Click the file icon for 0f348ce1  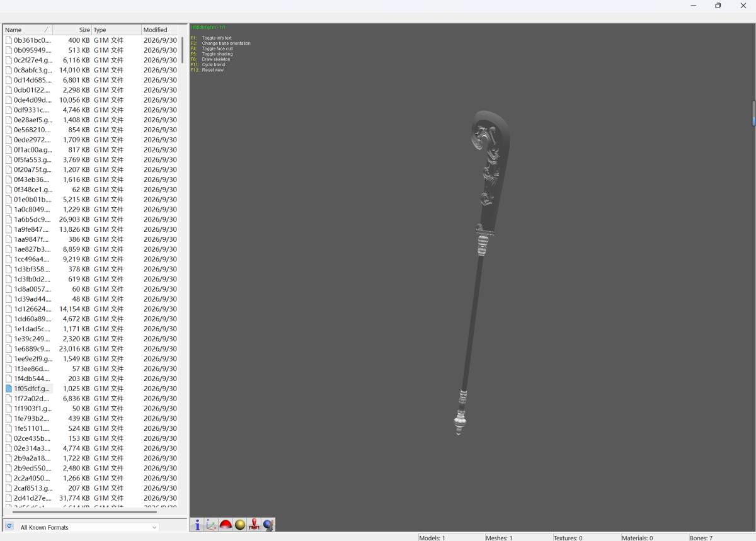coord(9,190)
